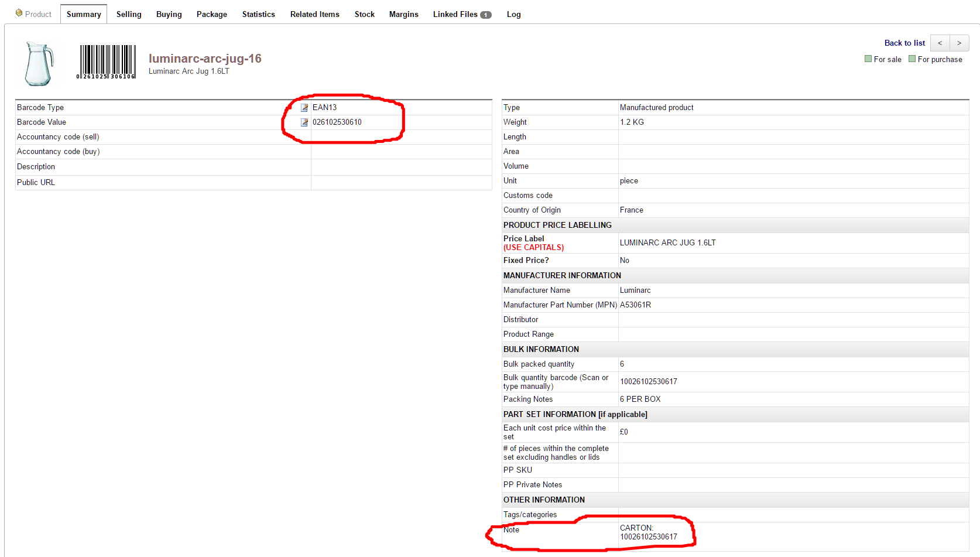Go to previous product with left arrow

pyautogui.click(x=940, y=43)
